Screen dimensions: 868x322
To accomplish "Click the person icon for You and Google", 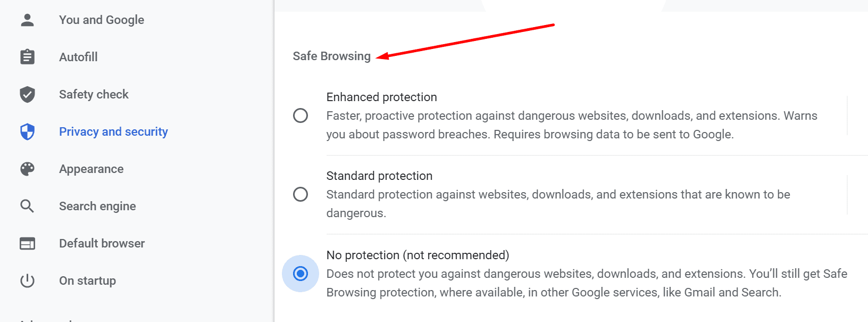I will (27, 20).
